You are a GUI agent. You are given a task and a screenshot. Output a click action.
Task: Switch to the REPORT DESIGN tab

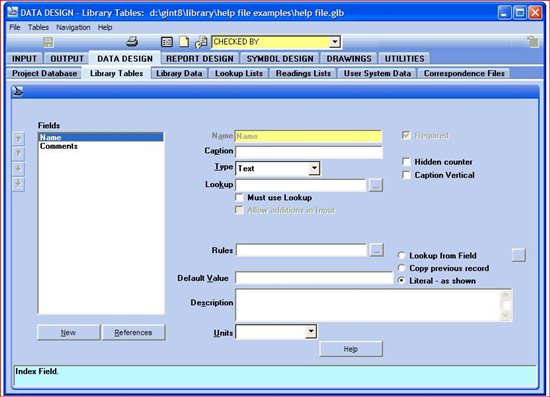pyautogui.click(x=200, y=59)
